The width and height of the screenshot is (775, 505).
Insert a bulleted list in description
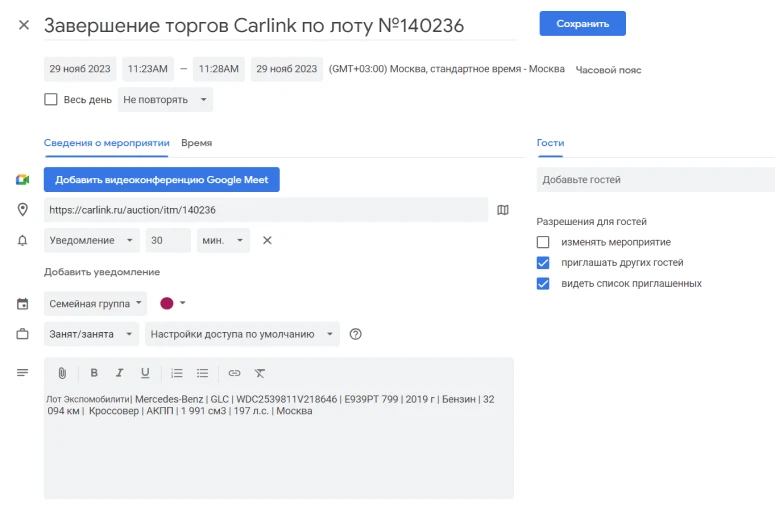(202, 373)
